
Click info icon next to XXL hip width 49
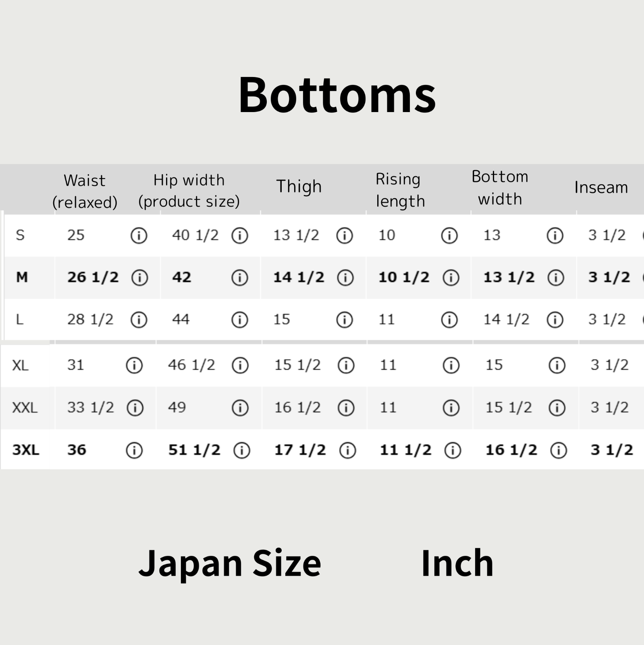(x=240, y=408)
